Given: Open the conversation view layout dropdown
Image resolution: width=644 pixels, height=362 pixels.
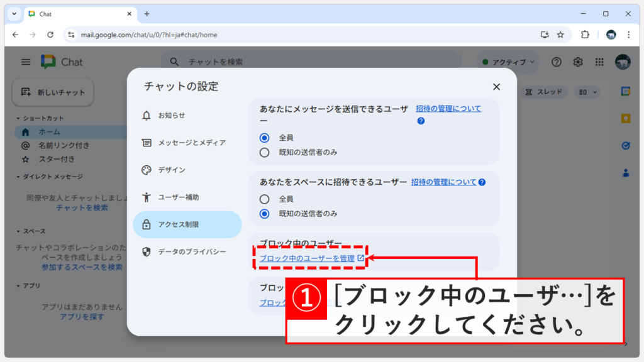Looking at the screenshot, I should 587,92.
